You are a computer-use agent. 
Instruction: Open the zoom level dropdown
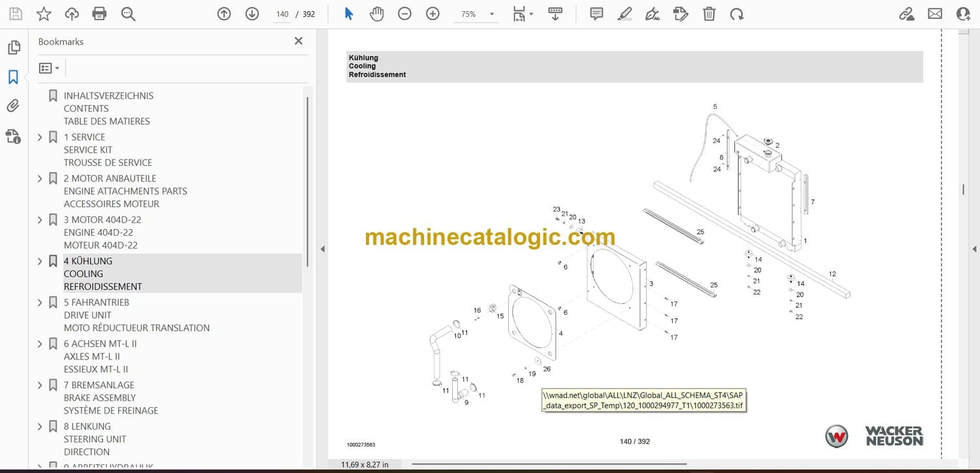pos(491,14)
